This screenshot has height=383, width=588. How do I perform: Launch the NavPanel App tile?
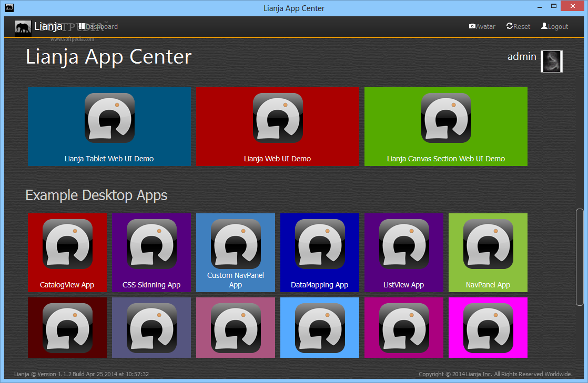[488, 253]
